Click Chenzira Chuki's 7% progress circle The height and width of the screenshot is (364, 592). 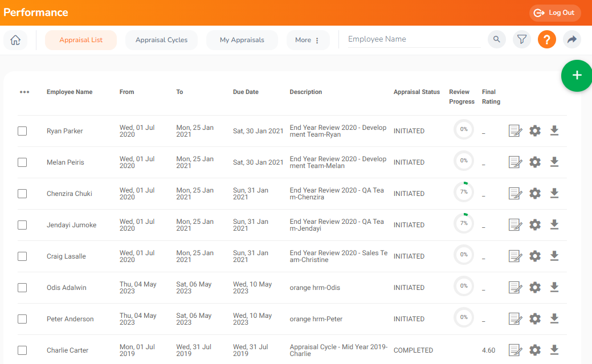pos(464,192)
